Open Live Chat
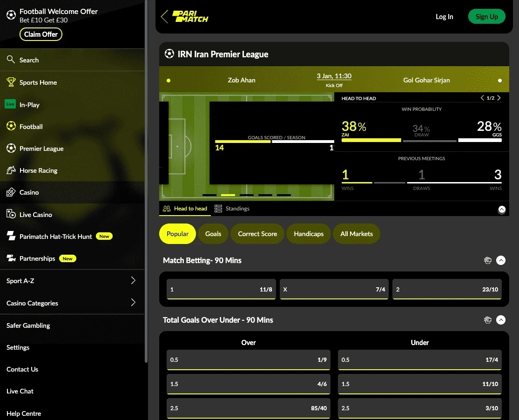Viewport: 519px width, 420px height. click(x=20, y=391)
